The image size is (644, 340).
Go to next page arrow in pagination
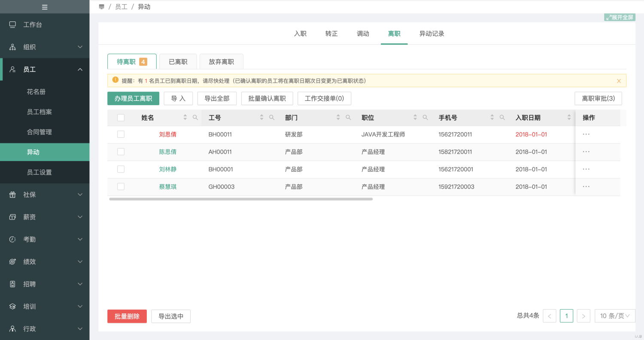coord(583,316)
